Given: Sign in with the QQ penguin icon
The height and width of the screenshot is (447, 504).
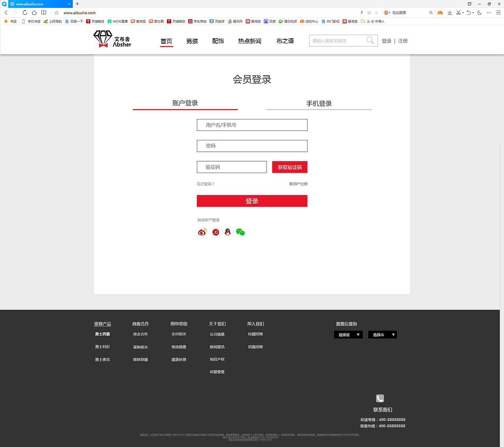Looking at the screenshot, I should click(x=228, y=232).
